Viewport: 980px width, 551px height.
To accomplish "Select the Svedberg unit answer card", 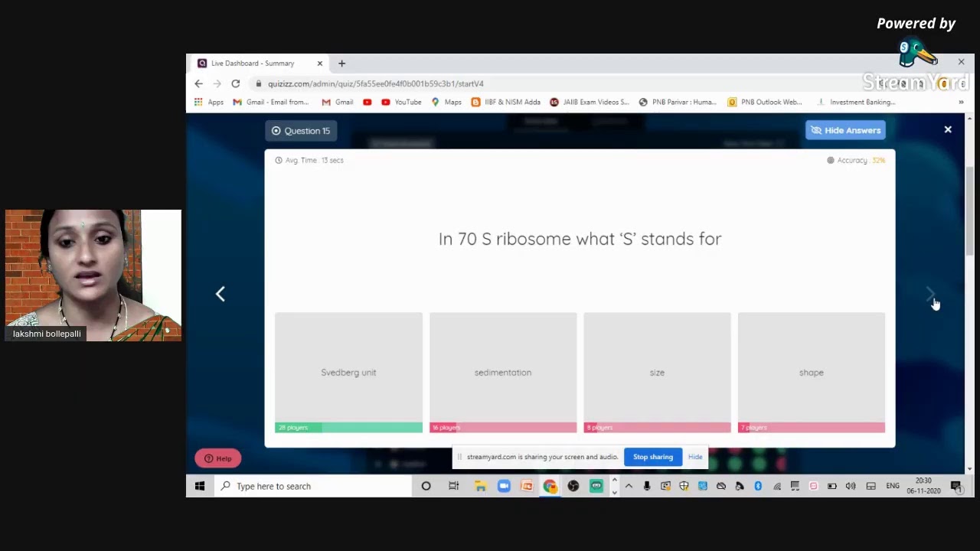I will [x=348, y=373].
